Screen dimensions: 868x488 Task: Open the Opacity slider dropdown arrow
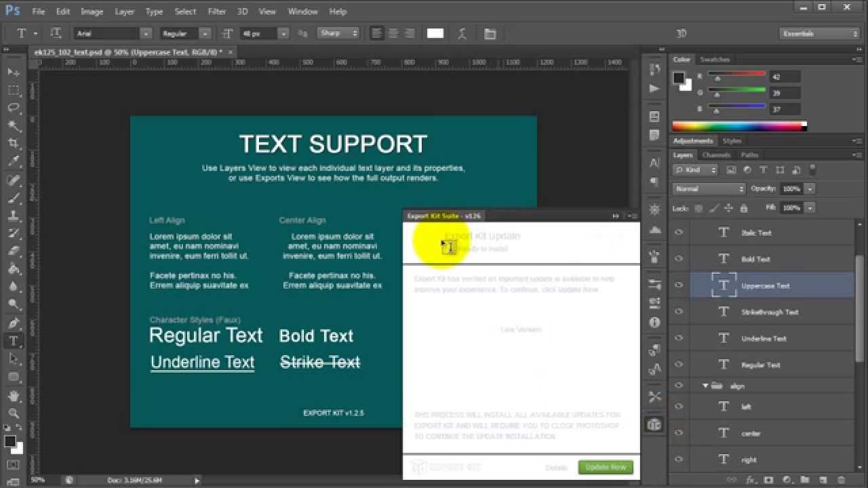(810, 189)
